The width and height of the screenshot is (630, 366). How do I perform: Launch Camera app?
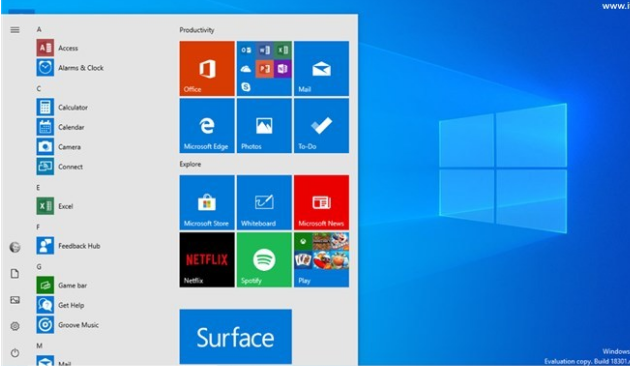point(59,147)
